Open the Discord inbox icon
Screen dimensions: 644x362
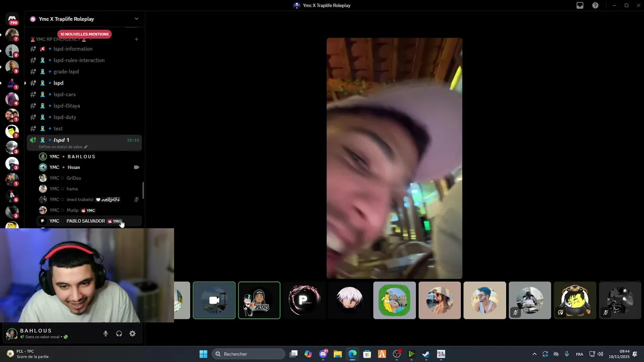tap(580, 6)
